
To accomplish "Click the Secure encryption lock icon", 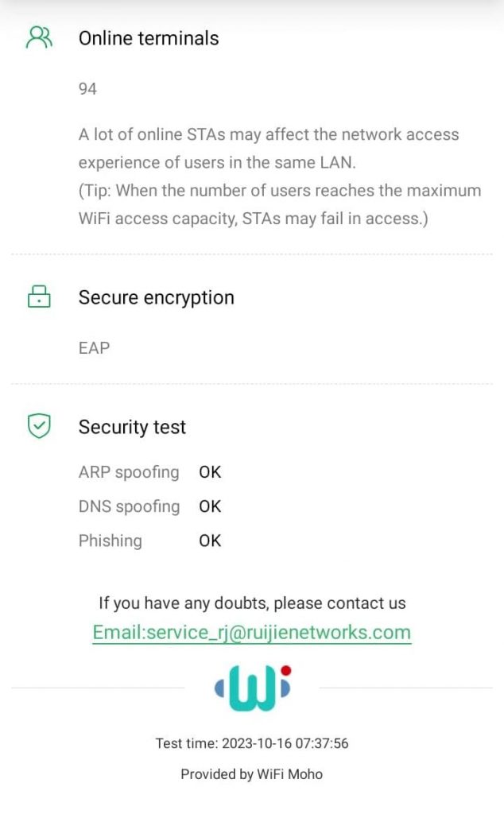I will click(x=38, y=297).
